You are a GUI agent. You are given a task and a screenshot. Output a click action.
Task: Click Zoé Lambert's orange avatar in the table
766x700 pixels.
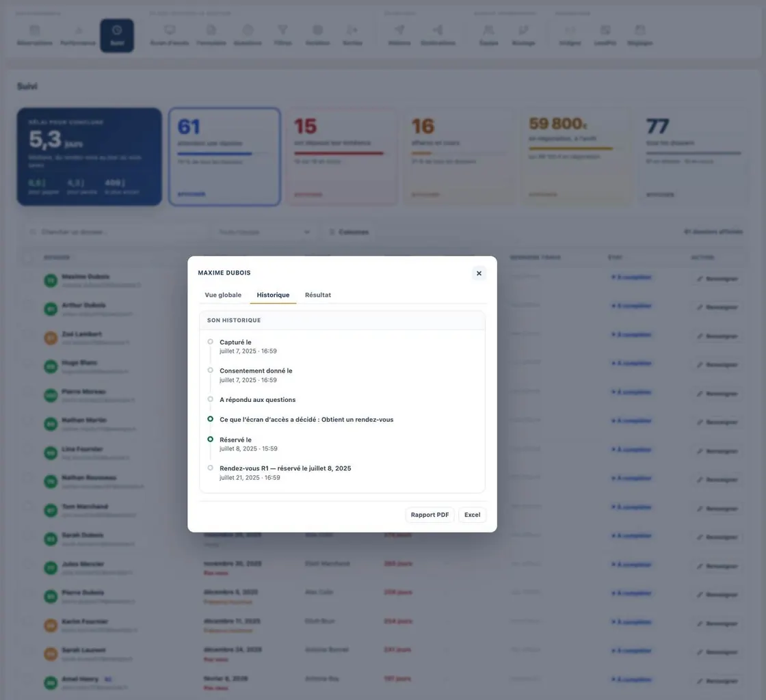pyautogui.click(x=51, y=338)
